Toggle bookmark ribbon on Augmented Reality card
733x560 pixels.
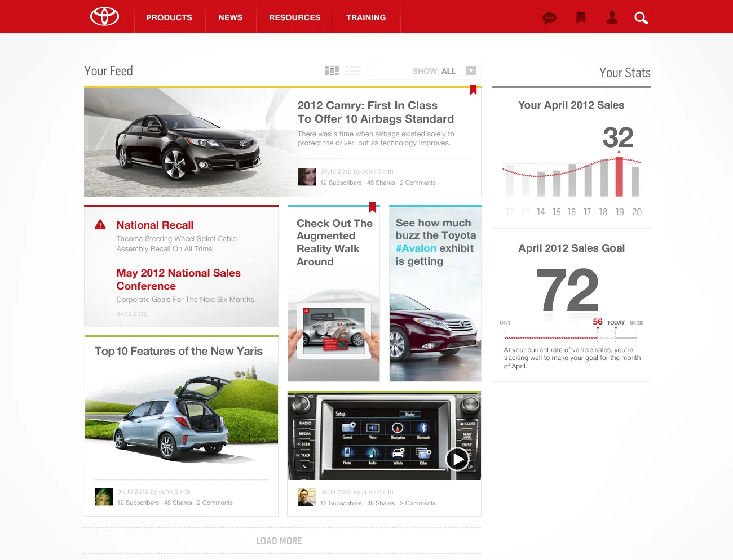(x=372, y=207)
